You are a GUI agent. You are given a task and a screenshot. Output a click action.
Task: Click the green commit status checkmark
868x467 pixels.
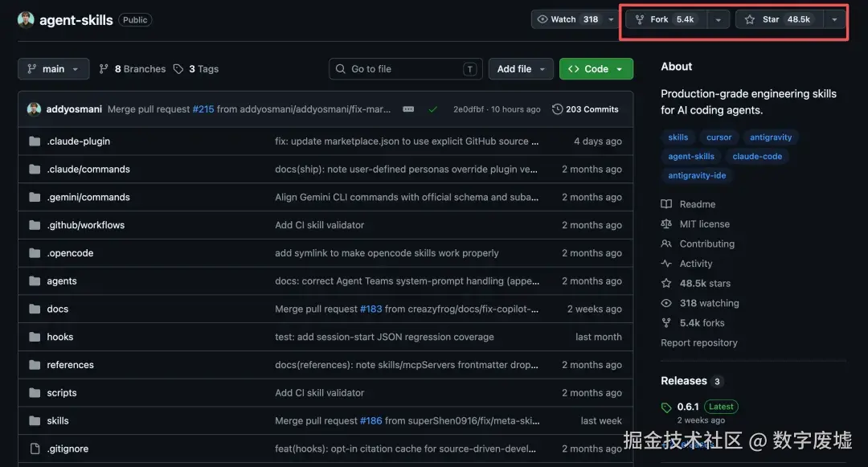click(x=433, y=109)
